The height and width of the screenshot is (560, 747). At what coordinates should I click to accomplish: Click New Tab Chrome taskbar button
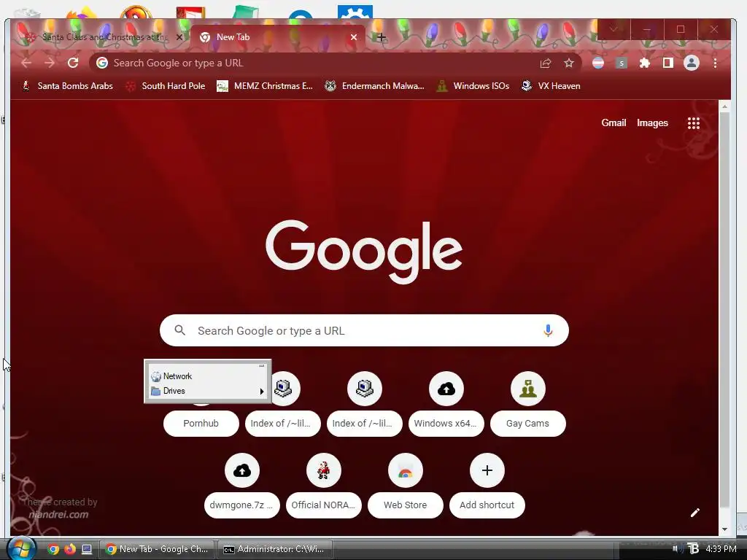pos(158,549)
